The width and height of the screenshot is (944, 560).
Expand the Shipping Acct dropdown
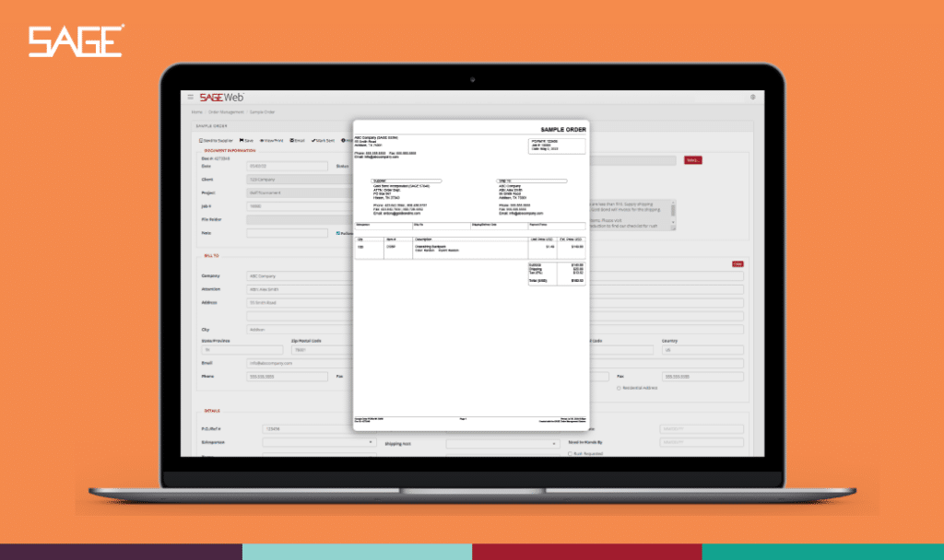coord(502,443)
